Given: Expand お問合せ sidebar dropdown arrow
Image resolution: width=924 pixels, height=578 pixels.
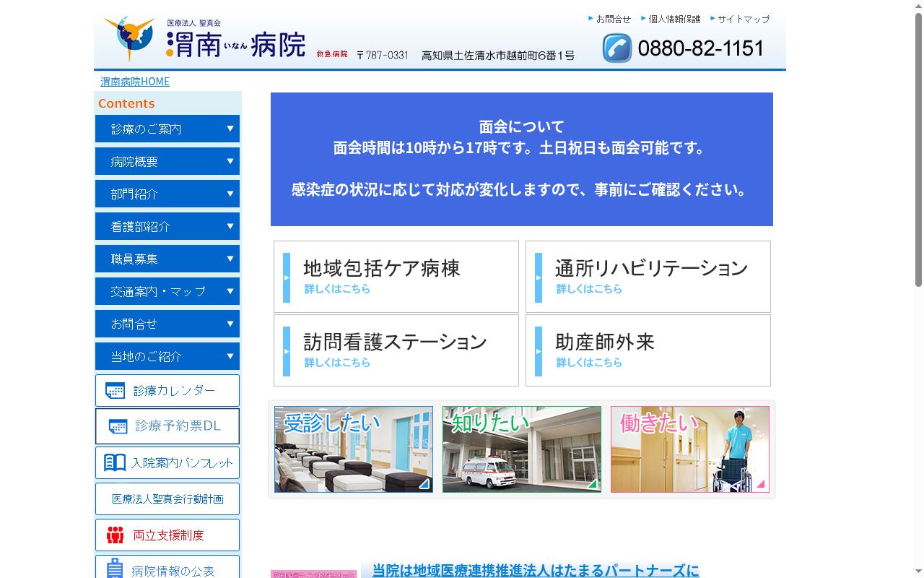Looking at the screenshot, I should 230,324.
